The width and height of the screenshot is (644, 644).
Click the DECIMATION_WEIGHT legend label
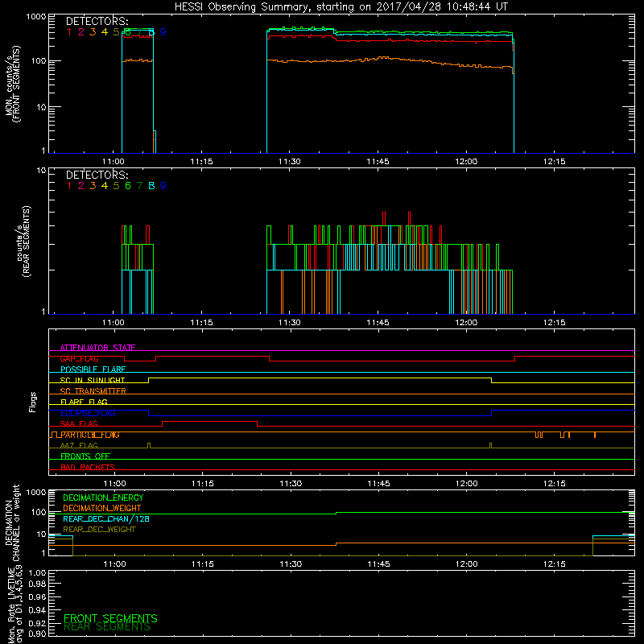[102, 509]
